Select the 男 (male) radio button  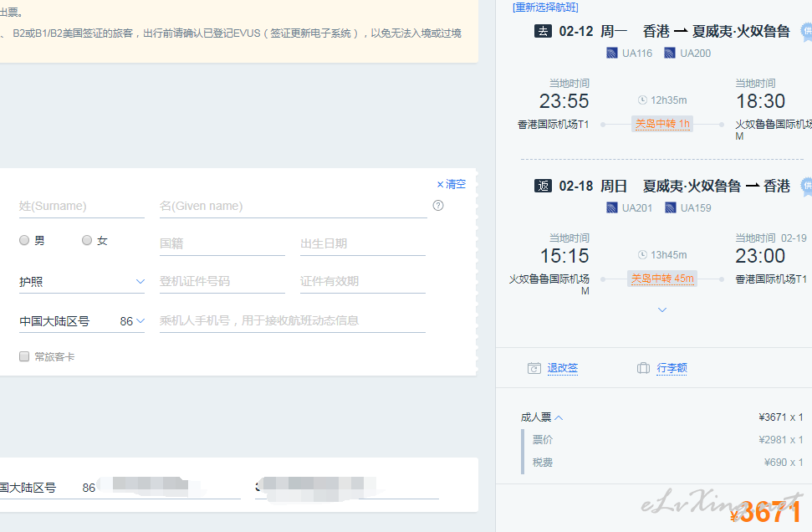[x=24, y=241]
